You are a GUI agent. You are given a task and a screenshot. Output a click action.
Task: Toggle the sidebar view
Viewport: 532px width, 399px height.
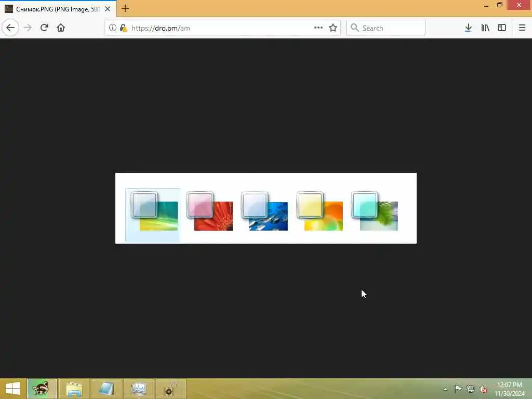(502, 28)
